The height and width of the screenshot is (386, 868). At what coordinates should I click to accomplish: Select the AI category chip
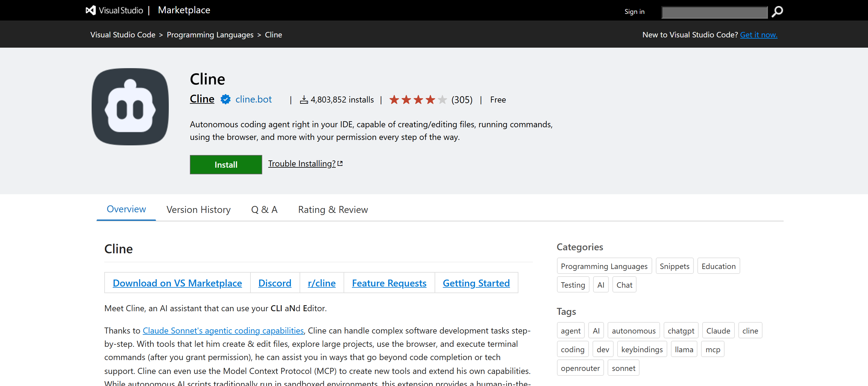(600, 285)
